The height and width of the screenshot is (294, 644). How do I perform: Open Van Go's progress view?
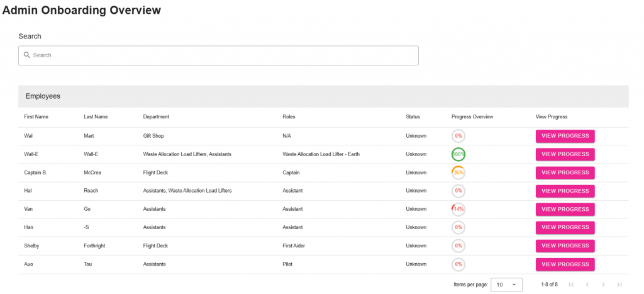[x=565, y=209]
